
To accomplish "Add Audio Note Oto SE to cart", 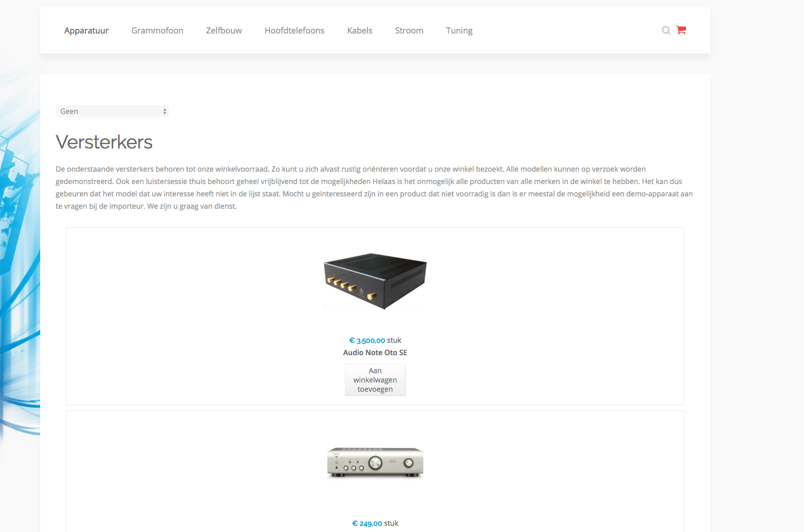I will click(375, 380).
